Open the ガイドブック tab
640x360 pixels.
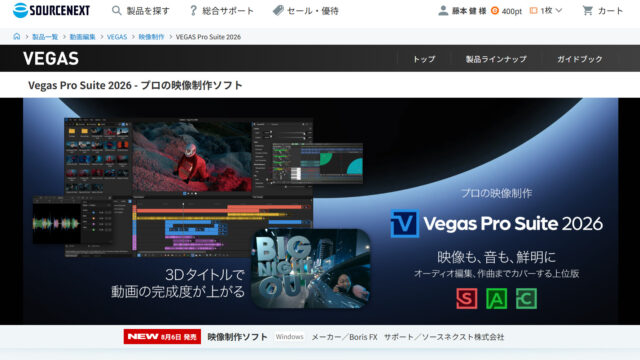[580, 59]
